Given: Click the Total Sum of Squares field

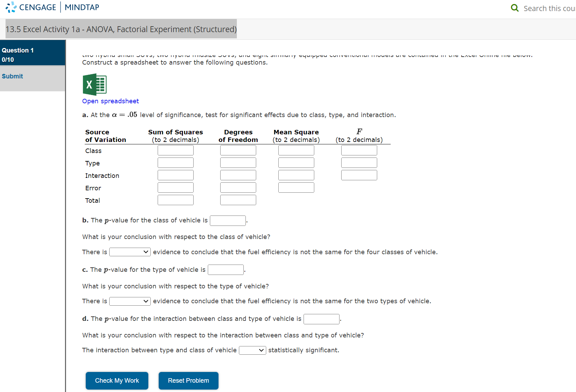Looking at the screenshot, I should tap(175, 200).
